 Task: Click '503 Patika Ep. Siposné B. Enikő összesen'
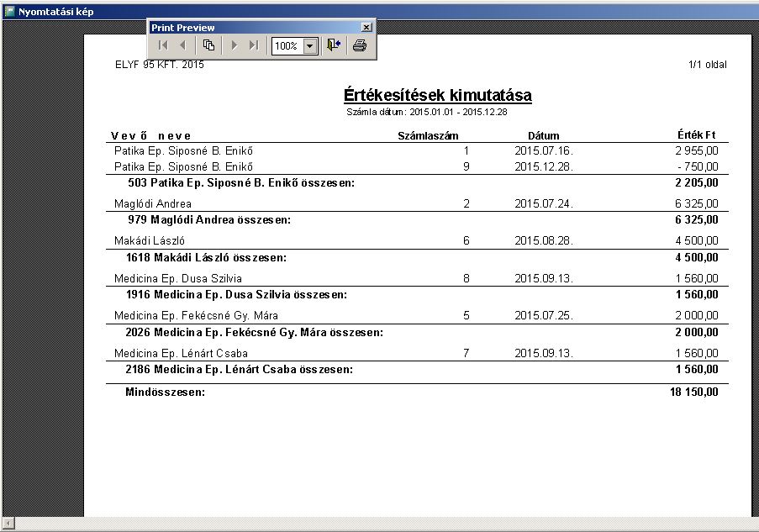coord(241,182)
